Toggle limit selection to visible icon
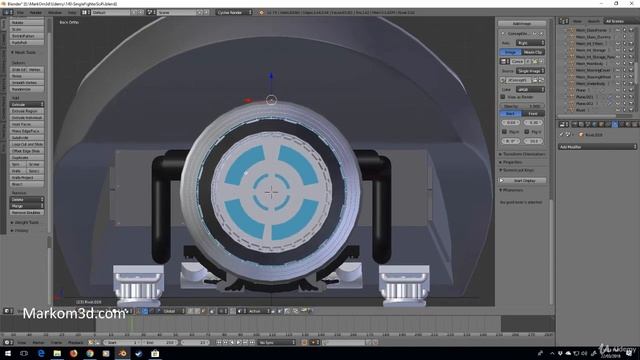 click(x=212, y=311)
